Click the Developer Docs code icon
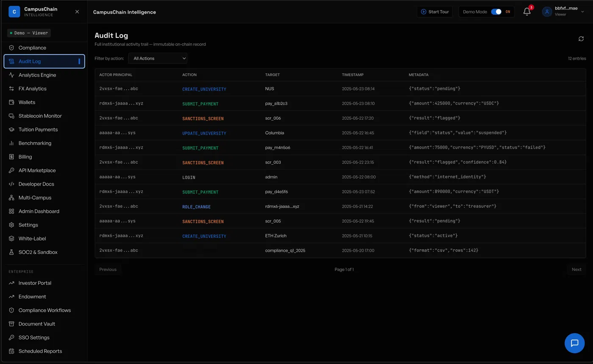The width and height of the screenshot is (593, 364). tap(11, 184)
